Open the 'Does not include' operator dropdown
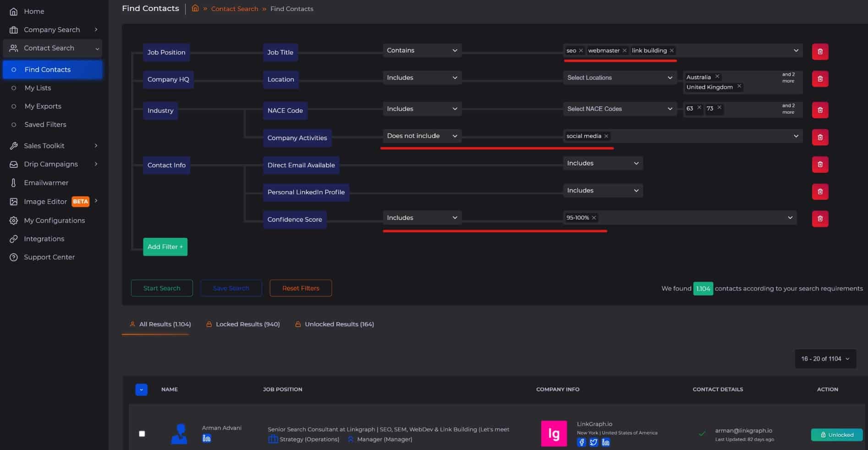The width and height of the screenshot is (868, 450). tap(422, 136)
